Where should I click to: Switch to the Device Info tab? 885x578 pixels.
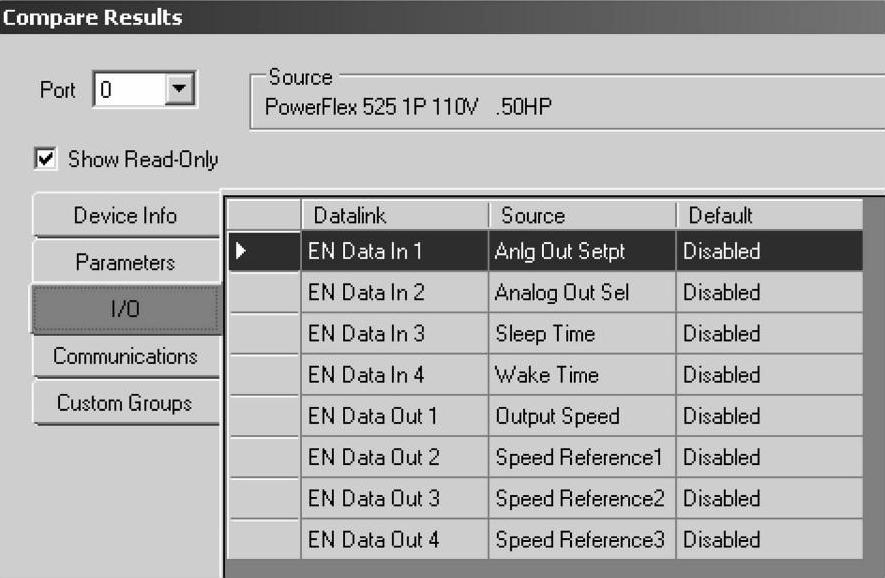[x=125, y=215]
